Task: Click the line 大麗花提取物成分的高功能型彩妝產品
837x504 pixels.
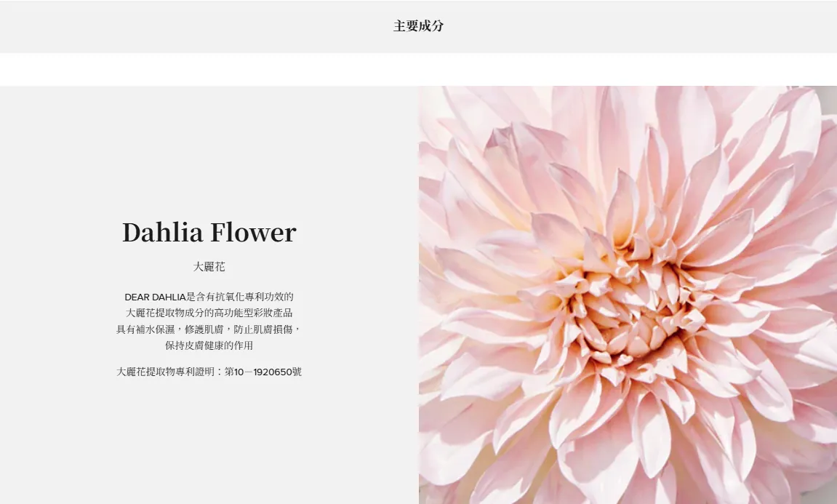Action: (x=209, y=313)
